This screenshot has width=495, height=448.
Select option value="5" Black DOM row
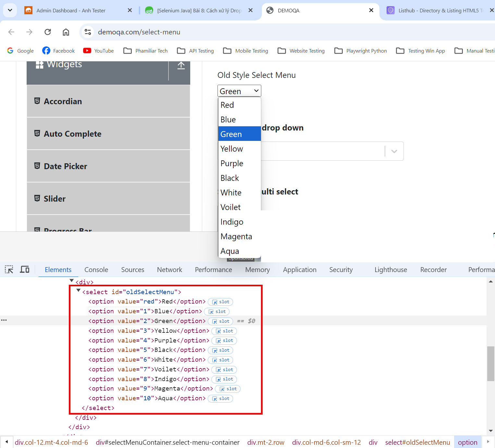pos(147,350)
